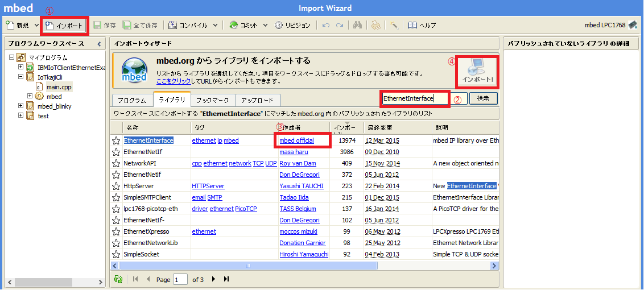Expand the mbed library node
The height and width of the screenshot is (290, 644).
coord(30,96)
